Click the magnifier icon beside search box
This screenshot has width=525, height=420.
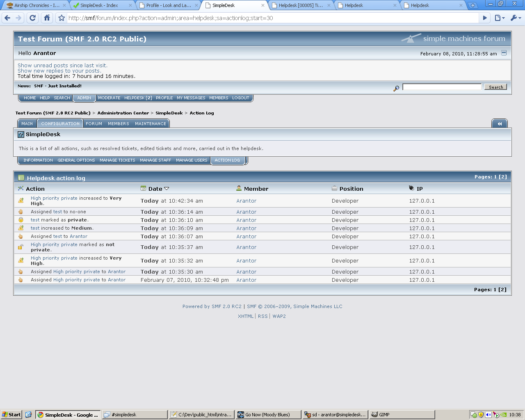click(396, 88)
